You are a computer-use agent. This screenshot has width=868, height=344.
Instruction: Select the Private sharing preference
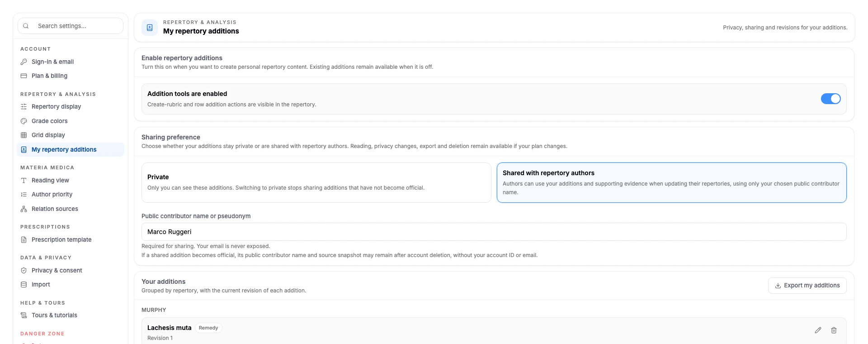pyautogui.click(x=316, y=182)
